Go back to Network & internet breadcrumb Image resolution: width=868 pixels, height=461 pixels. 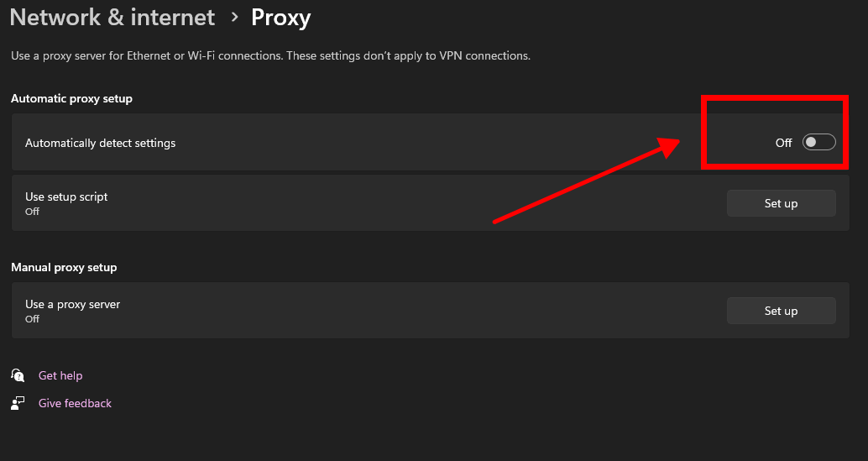tap(112, 17)
